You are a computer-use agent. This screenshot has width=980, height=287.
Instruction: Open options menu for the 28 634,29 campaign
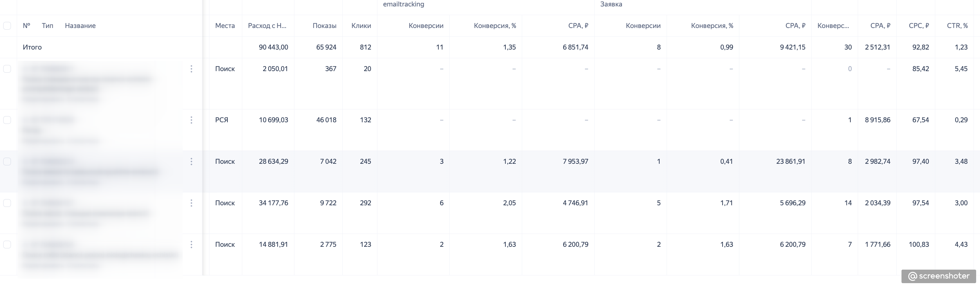pos(191,162)
